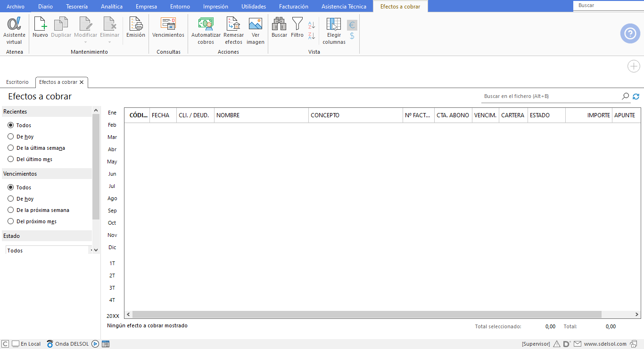Filter by month Dic
The width and height of the screenshot is (644, 349).
112,247
